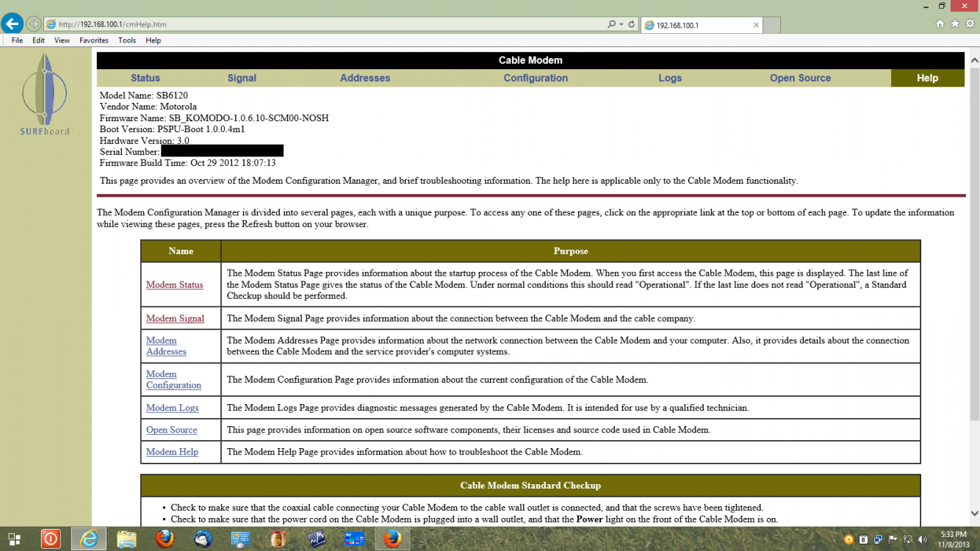Follow the Modem Status link
Viewport: 980px width, 551px height.
[x=175, y=285]
